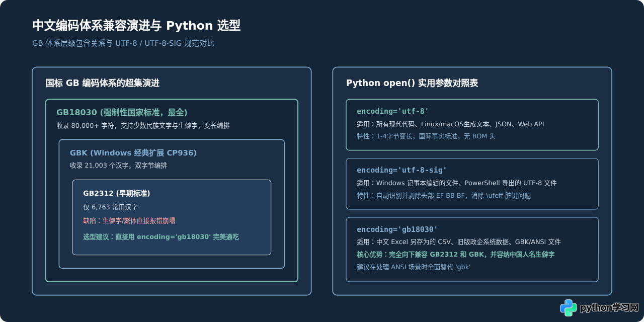Click the subtitle "GB 体系层级包含关系与 UTF-8 / UTF-8-SIG 规范对比"
644x322 pixels.
(123, 43)
